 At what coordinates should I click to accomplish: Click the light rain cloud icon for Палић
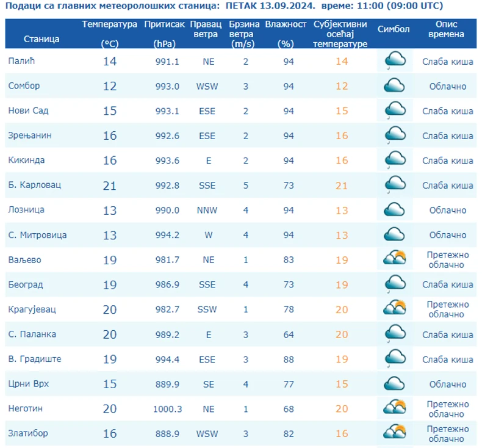(x=395, y=60)
